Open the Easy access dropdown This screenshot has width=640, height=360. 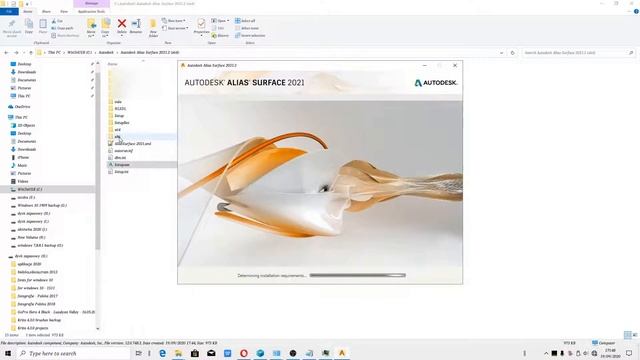175,28
